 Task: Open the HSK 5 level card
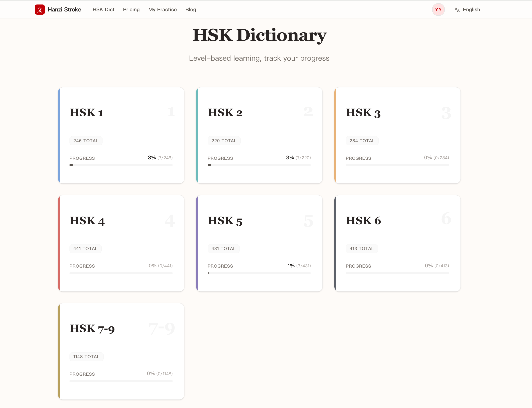click(259, 243)
